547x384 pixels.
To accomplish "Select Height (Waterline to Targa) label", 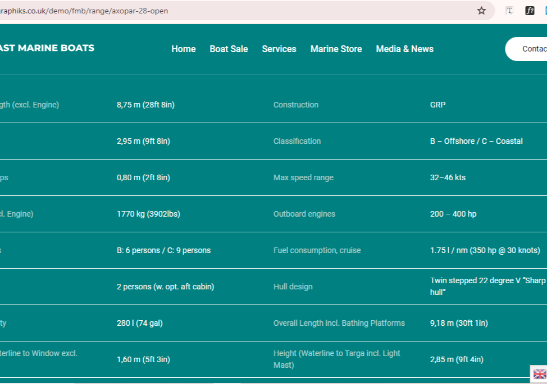I will 337,359.
